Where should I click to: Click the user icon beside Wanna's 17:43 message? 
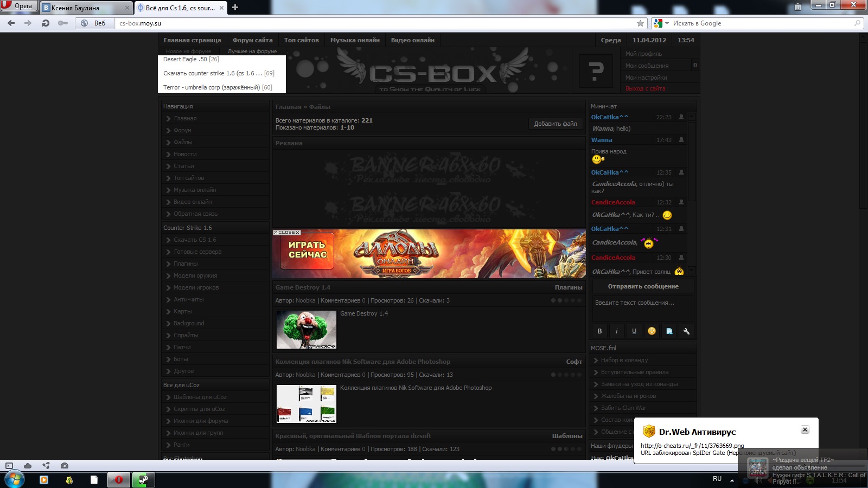[x=681, y=140]
